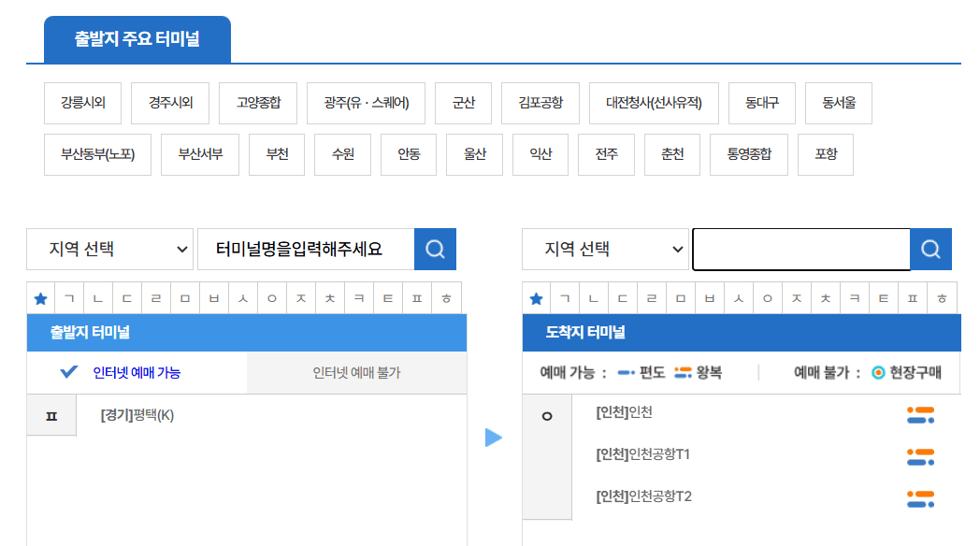Click round-trip icon for [인천]인천

click(x=921, y=415)
